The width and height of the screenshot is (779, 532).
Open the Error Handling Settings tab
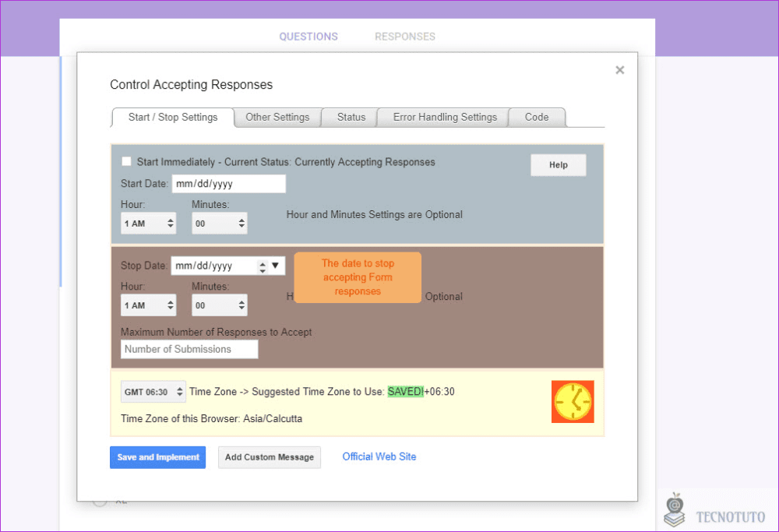[x=445, y=118]
